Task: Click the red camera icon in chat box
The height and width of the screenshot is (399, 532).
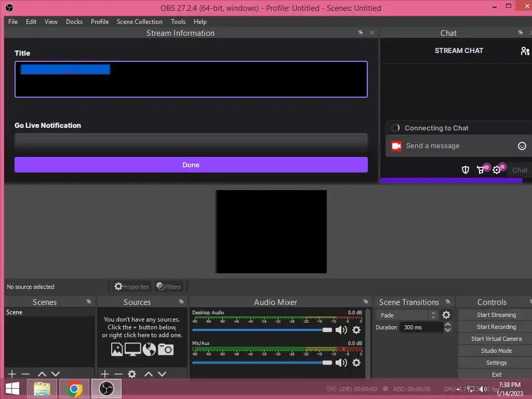Action: coord(396,146)
